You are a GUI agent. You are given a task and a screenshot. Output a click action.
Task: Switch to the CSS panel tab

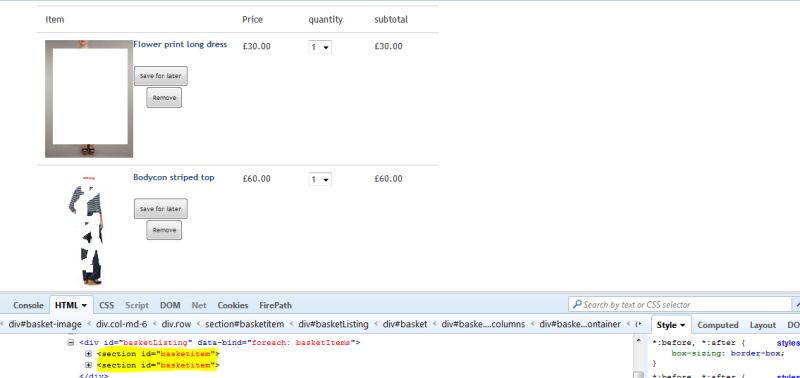click(x=107, y=305)
